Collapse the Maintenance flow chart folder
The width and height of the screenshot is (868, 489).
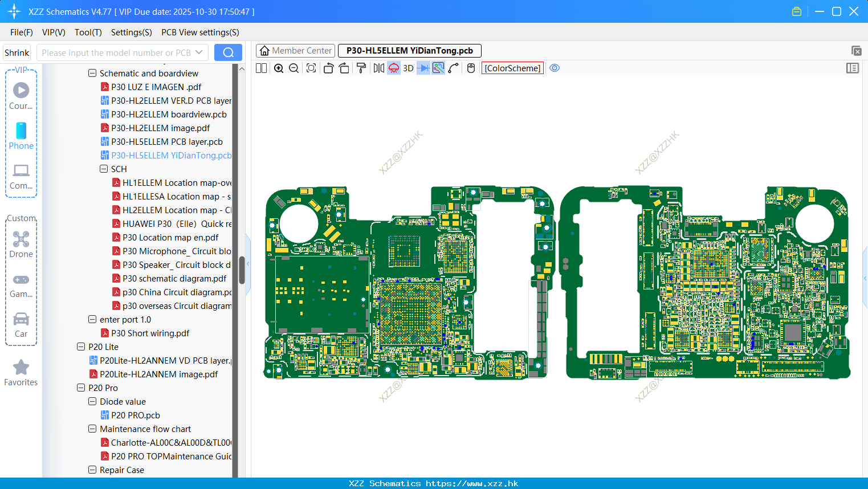92,429
